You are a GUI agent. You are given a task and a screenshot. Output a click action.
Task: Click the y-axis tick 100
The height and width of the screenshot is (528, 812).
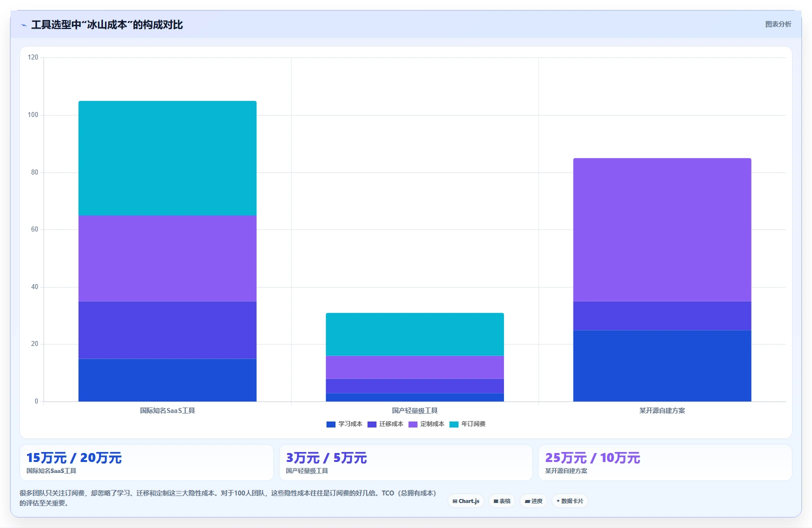tap(33, 115)
